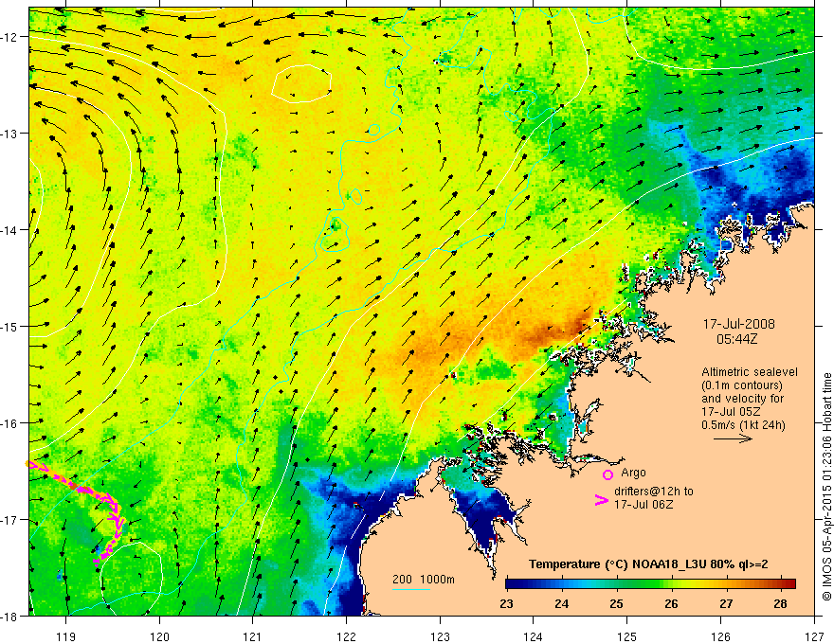Click the latitude axis label -15
The image size is (834, 644).
coord(9,326)
